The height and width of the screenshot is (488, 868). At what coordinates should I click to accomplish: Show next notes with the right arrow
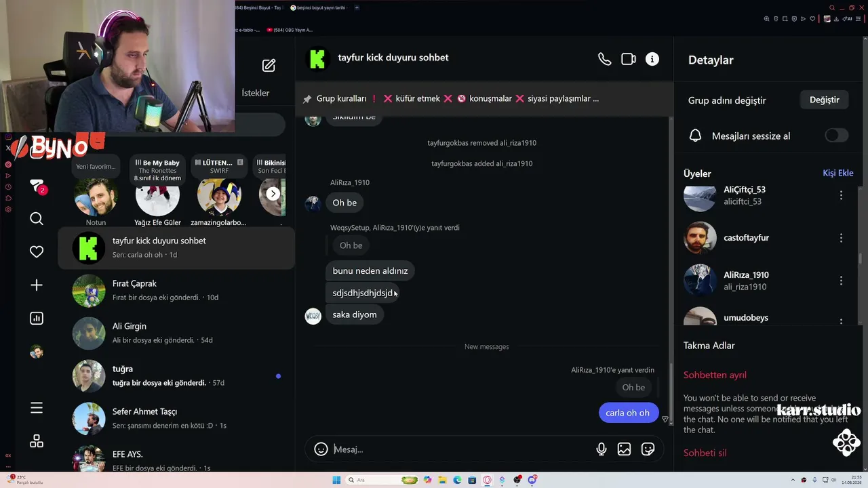[273, 194]
